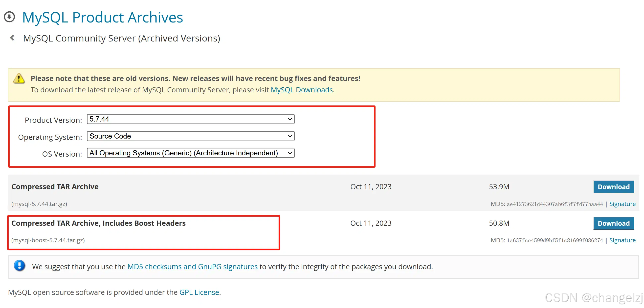Open Signature link for mysql-5.7.44.tar.gz
Viewport: 644px width, 308px height.
pyautogui.click(x=622, y=204)
